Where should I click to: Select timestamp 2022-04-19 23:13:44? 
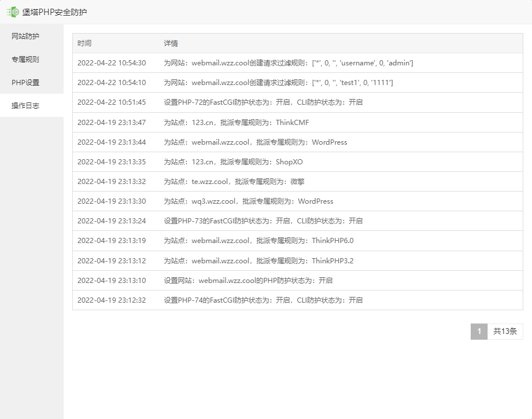(x=112, y=142)
